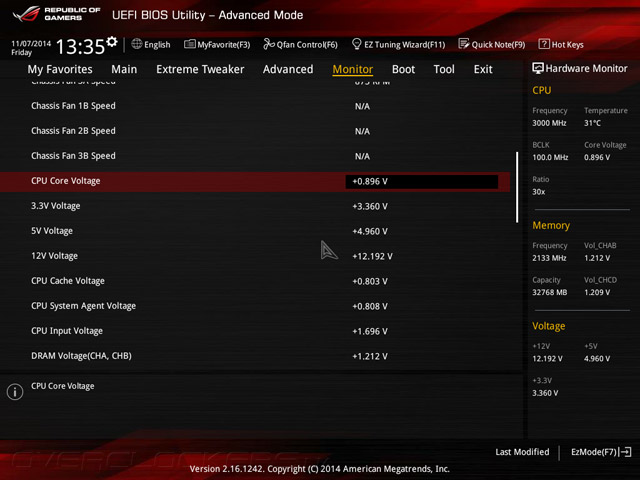This screenshot has height=480, width=640.
Task: Click the 32768 MB capacity value
Action: tap(549, 292)
